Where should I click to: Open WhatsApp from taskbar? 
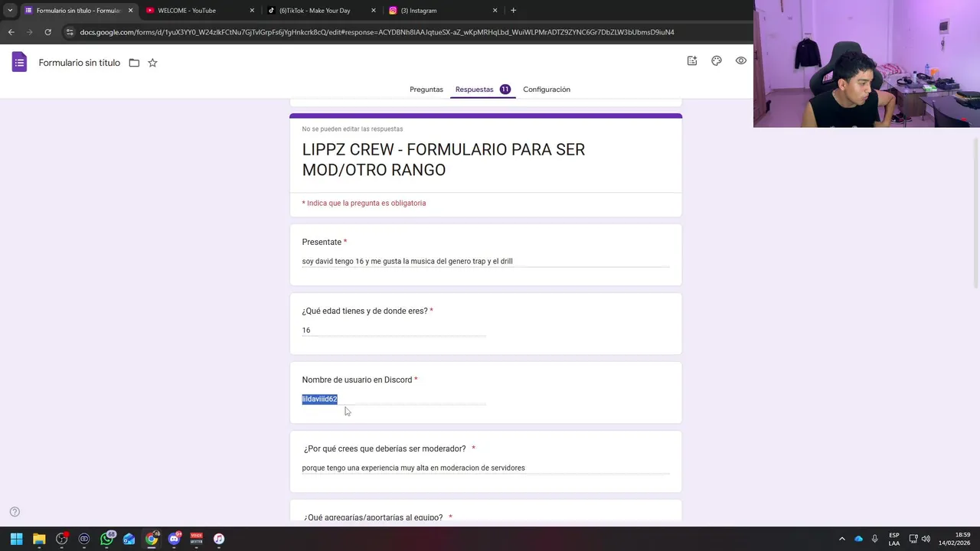106,539
